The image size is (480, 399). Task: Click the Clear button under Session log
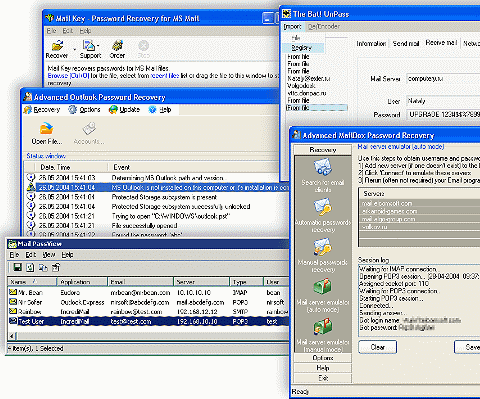click(378, 347)
